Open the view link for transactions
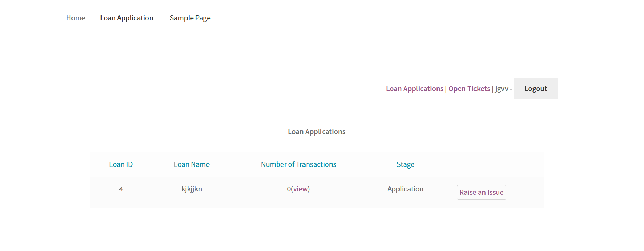Viewport: 644px width, 251px height. pos(300,189)
